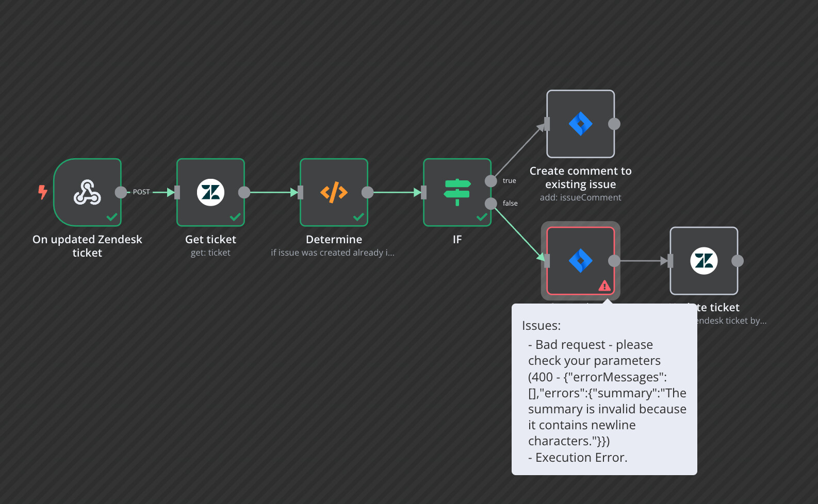Viewport: 818px width, 504px height.
Task: Click the true output connector on IF
Action: click(491, 181)
